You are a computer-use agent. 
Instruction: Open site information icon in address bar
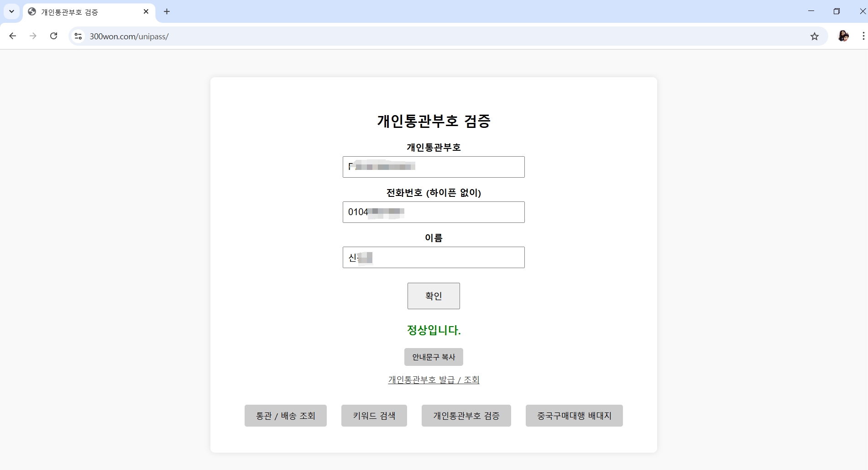click(78, 36)
